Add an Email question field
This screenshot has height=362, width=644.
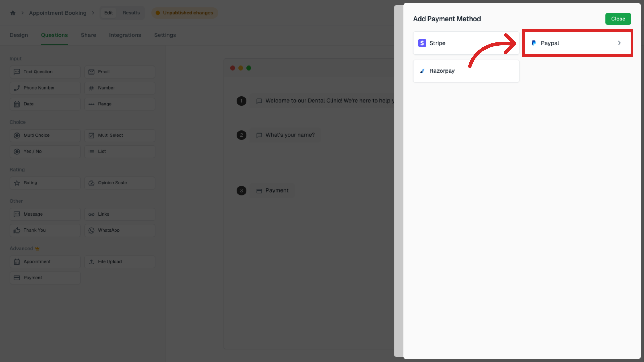point(120,72)
